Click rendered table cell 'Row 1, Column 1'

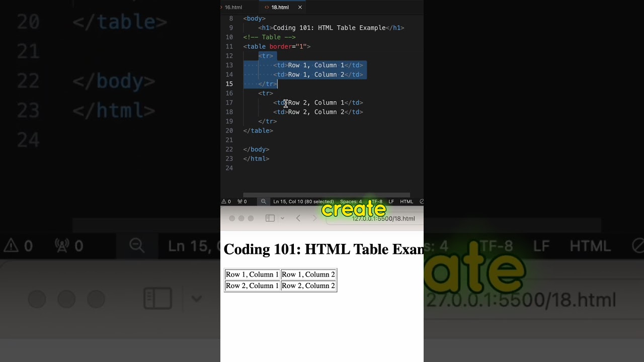click(x=252, y=275)
